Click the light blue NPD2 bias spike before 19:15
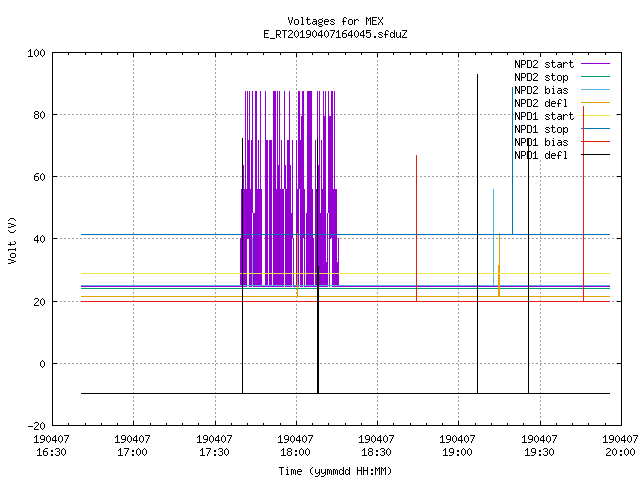 pyautogui.click(x=493, y=238)
